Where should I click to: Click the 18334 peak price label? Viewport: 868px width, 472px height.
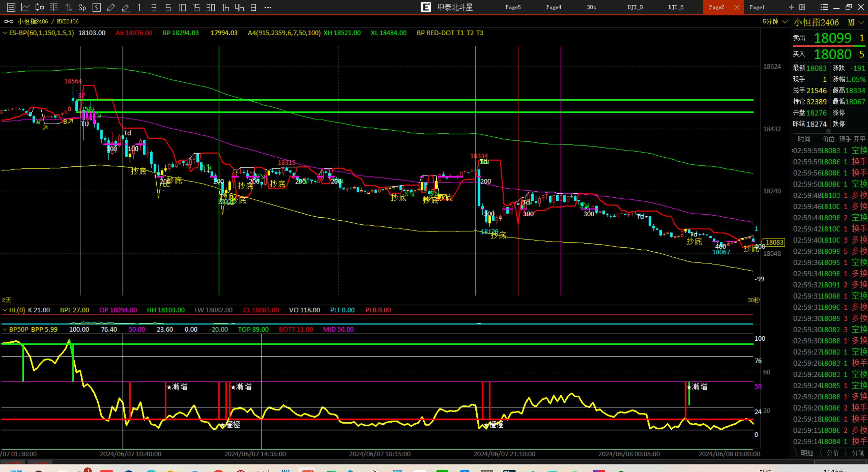[x=479, y=156]
